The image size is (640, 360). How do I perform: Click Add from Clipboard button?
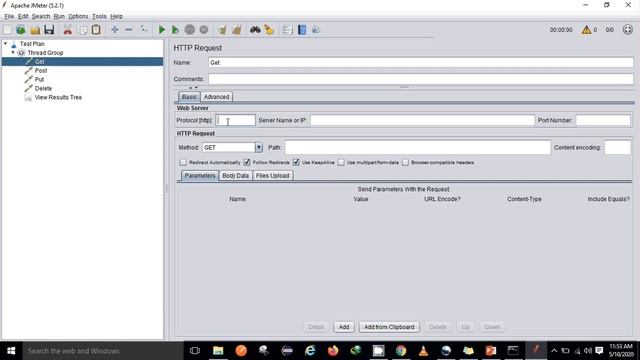[389, 327]
